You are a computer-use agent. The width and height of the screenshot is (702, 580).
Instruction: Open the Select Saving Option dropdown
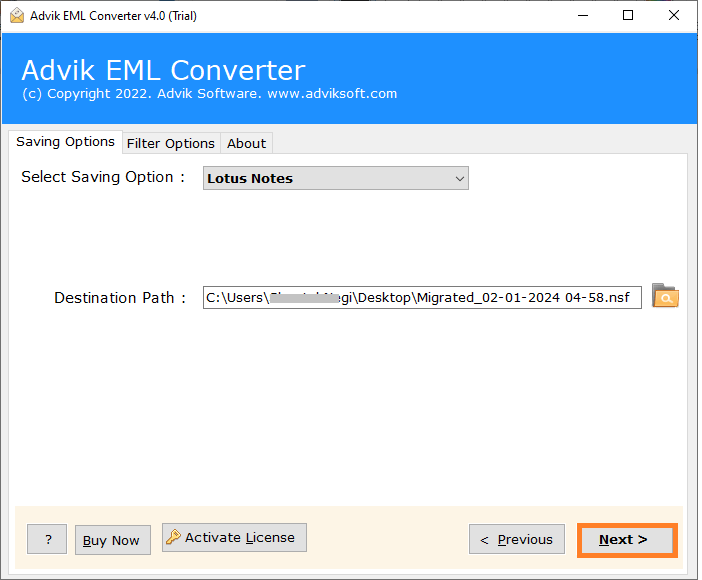pos(336,178)
